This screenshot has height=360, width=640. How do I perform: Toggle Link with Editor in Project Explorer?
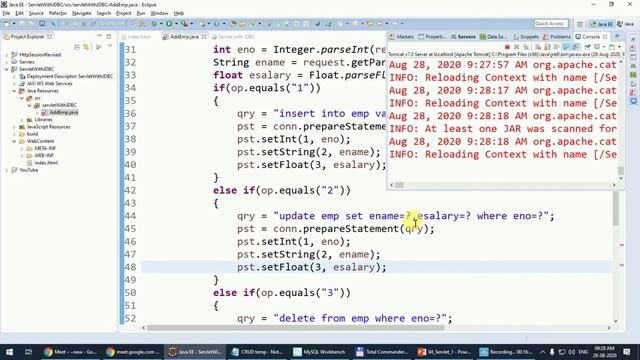pyautogui.click(x=86, y=47)
